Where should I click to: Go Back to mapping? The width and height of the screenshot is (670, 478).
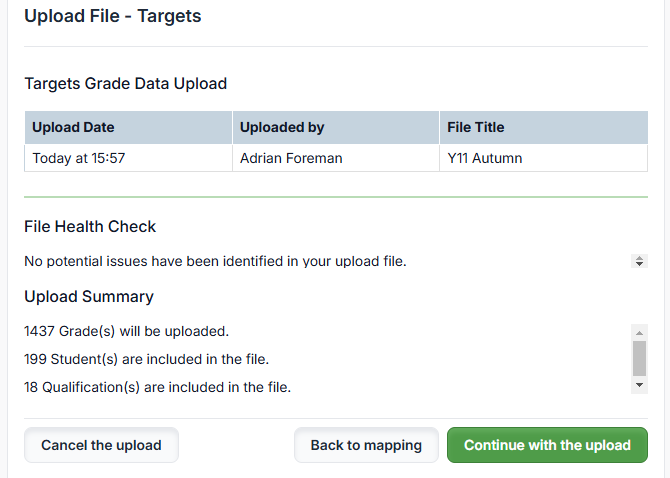click(x=366, y=445)
